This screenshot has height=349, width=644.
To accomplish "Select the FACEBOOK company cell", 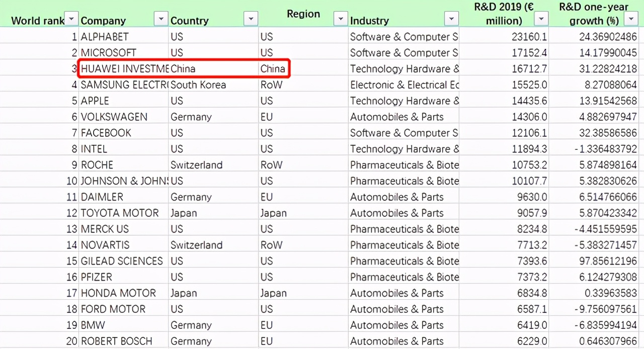I will point(124,133).
